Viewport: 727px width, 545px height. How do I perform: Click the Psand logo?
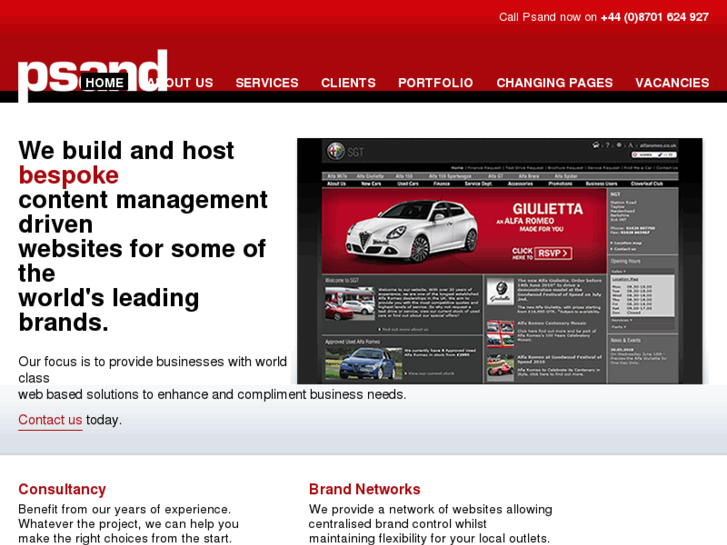pyautogui.click(x=92, y=74)
